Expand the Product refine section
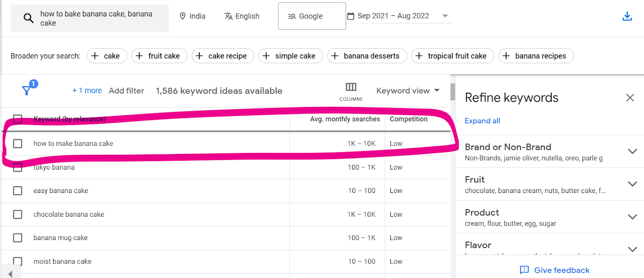 point(632,217)
